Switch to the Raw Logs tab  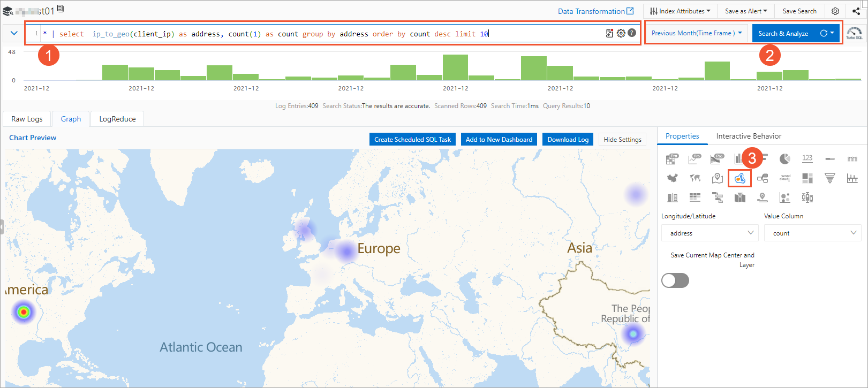(27, 119)
